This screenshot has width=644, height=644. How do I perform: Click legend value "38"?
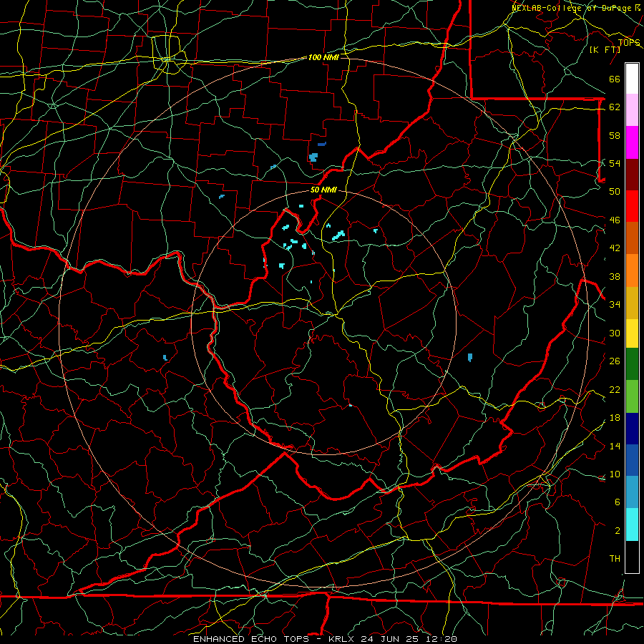tap(615, 276)
